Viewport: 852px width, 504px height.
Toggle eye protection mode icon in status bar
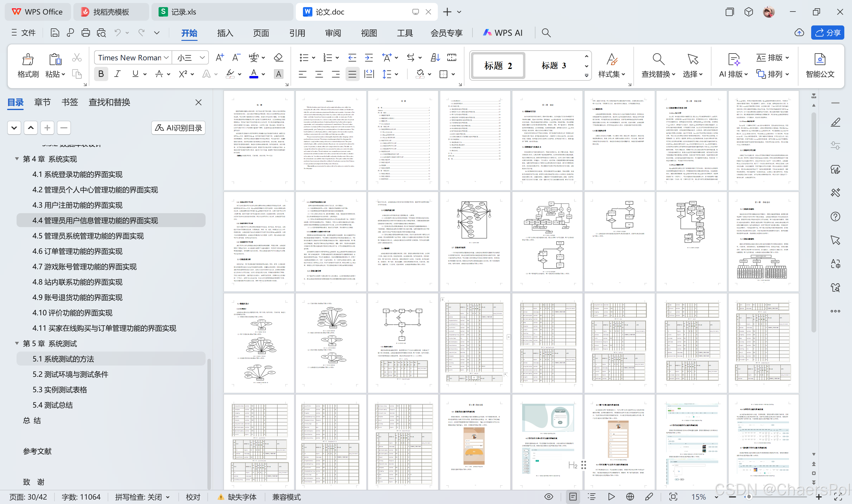548,497
